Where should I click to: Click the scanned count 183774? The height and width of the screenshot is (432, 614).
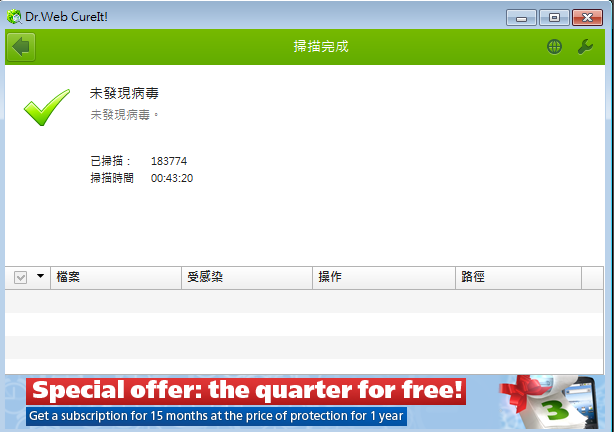169,161
